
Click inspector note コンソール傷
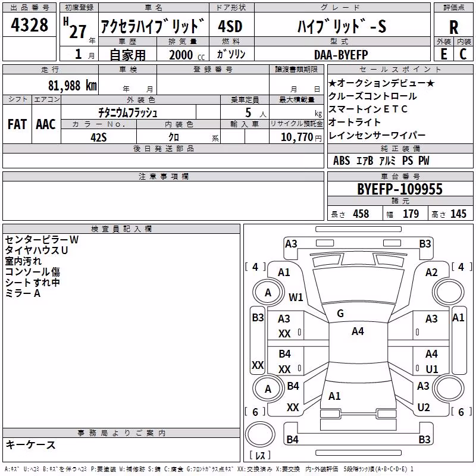pyautogui.click(x=33, y=272)
